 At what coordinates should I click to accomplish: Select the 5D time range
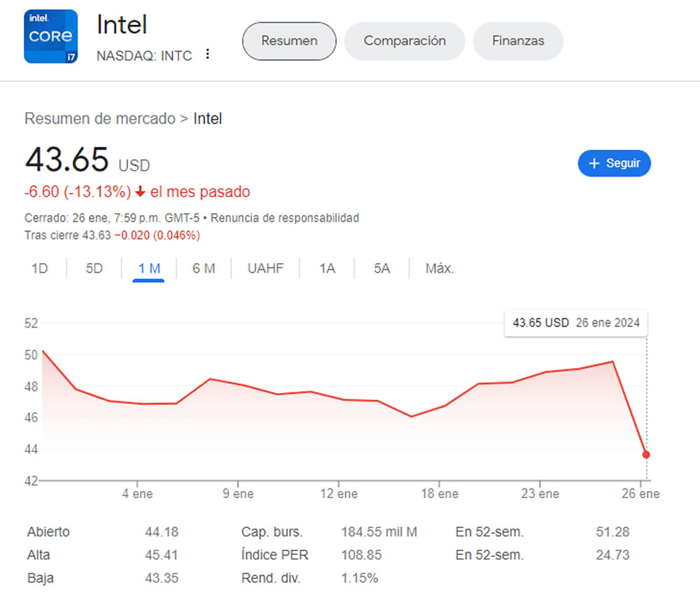tap(94, 269)
